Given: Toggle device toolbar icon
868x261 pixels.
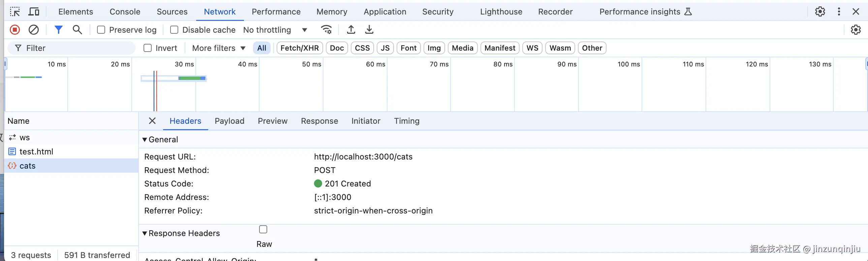Looking at the screenshot, I should pos(34,12).
